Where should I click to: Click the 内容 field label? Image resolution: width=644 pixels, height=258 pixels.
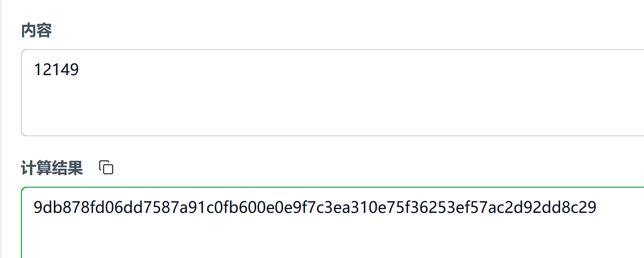coord(36,31)
